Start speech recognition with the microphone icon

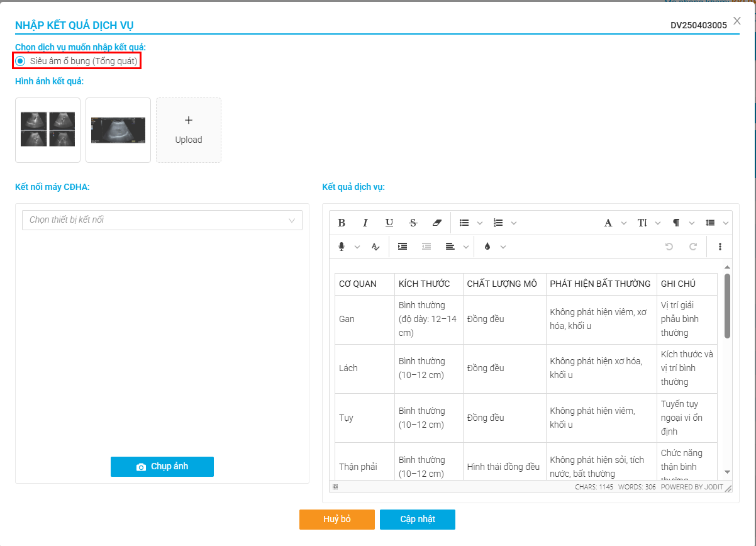pyautogui.click(x=342, y=247)
